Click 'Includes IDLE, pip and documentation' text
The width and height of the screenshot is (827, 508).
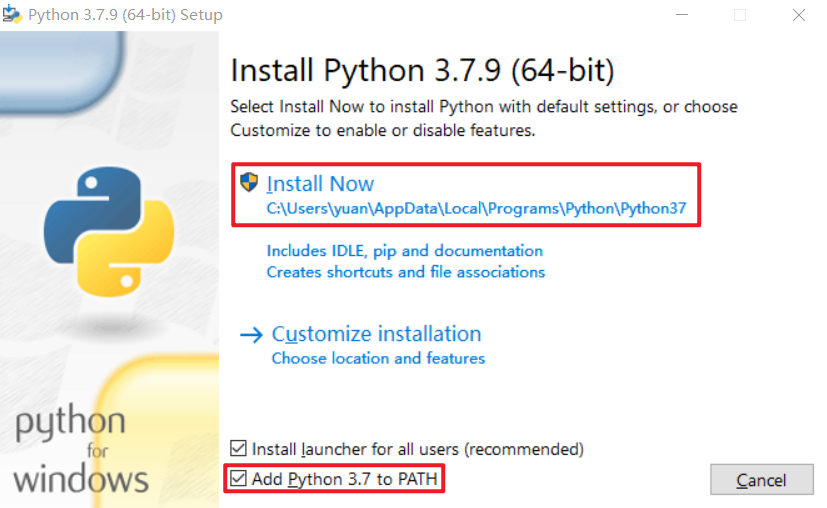(x=405, y=251)
